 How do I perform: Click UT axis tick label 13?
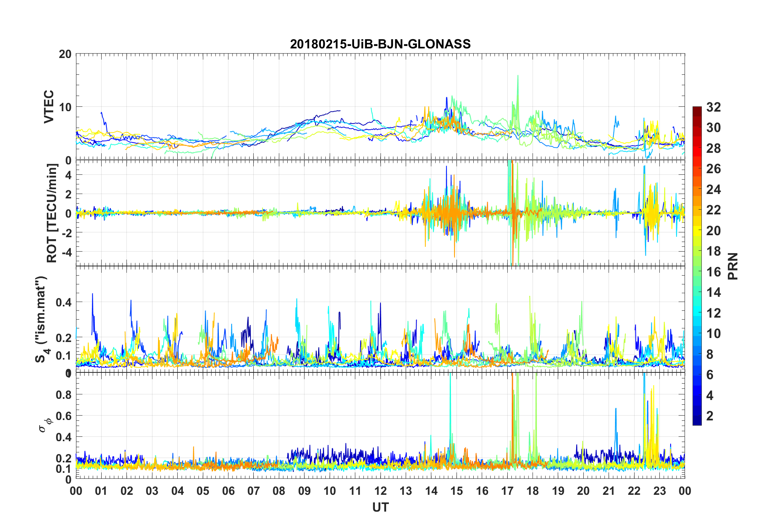(406, 491)
